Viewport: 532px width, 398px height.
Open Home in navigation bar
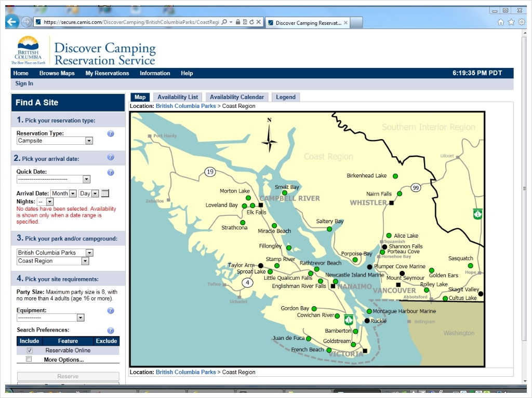(21, 73)
